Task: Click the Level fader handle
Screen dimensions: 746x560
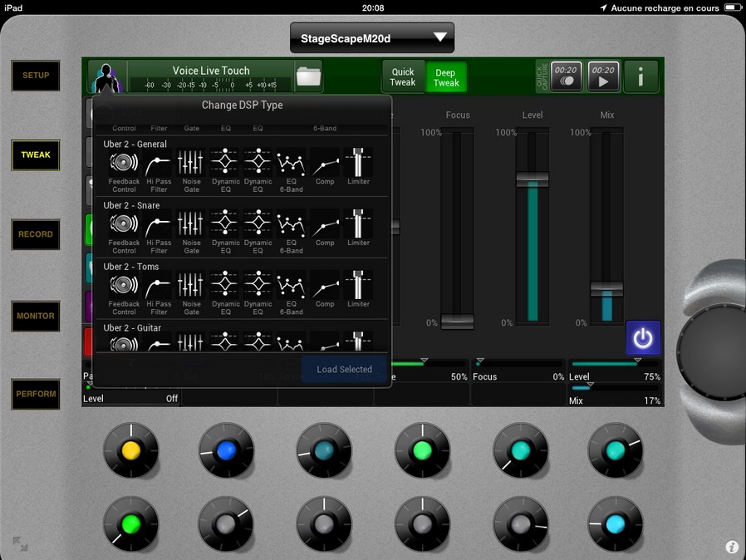Action: (x=533, y=179)
